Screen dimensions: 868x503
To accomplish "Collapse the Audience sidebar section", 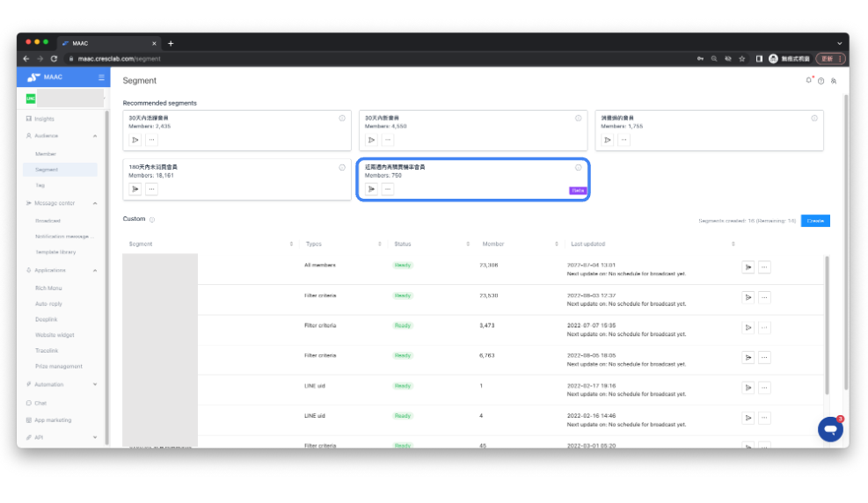I will (x=95, y=135).
